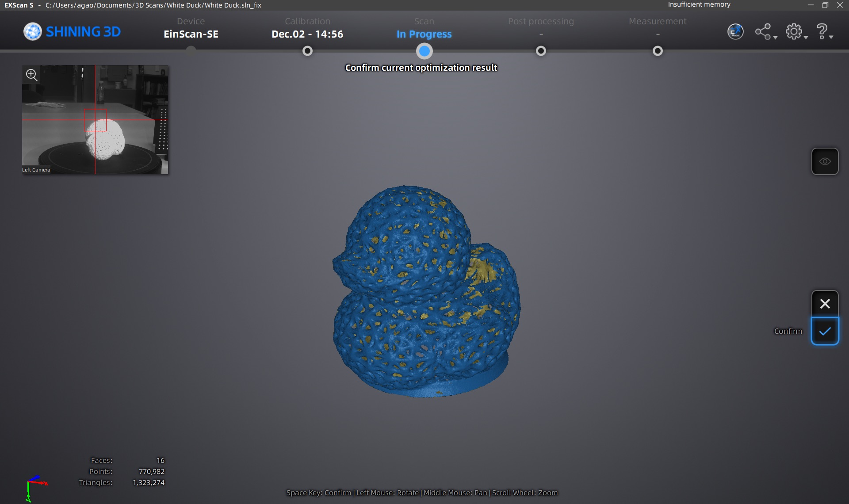
Task: Zoom the Left Camera preview magnifier
Action: coord(32,75)
